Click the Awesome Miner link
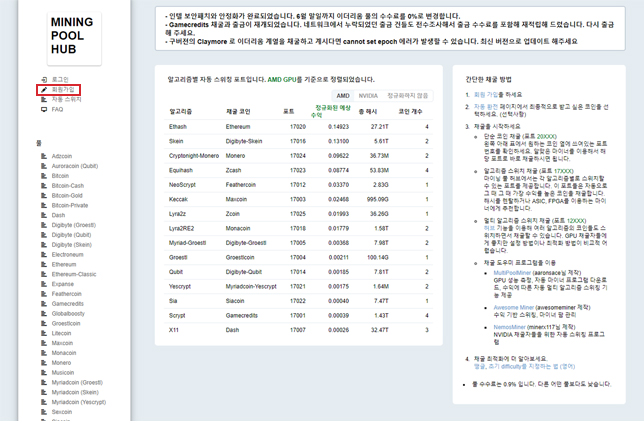Image resolution: width=644 pixels, height=423 pixels. point(513,307)
